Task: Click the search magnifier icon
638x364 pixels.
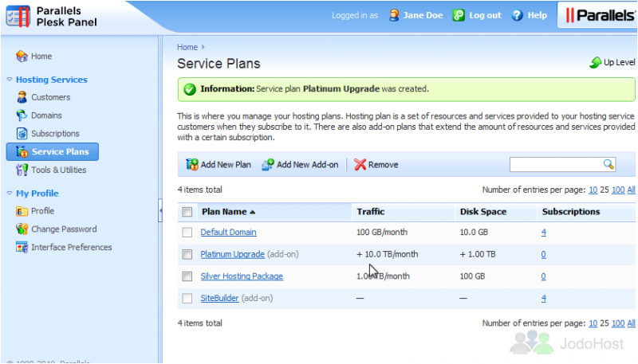Action: (608, 164)
